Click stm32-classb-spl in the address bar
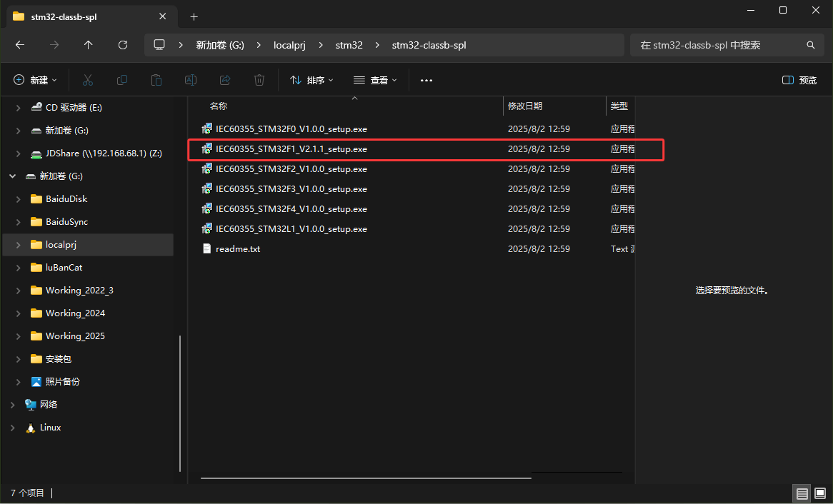The image size is (833, 504). click(429, 45)
